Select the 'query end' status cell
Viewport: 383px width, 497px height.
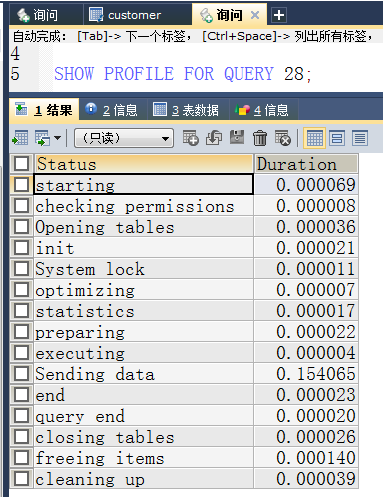(144, 416)
